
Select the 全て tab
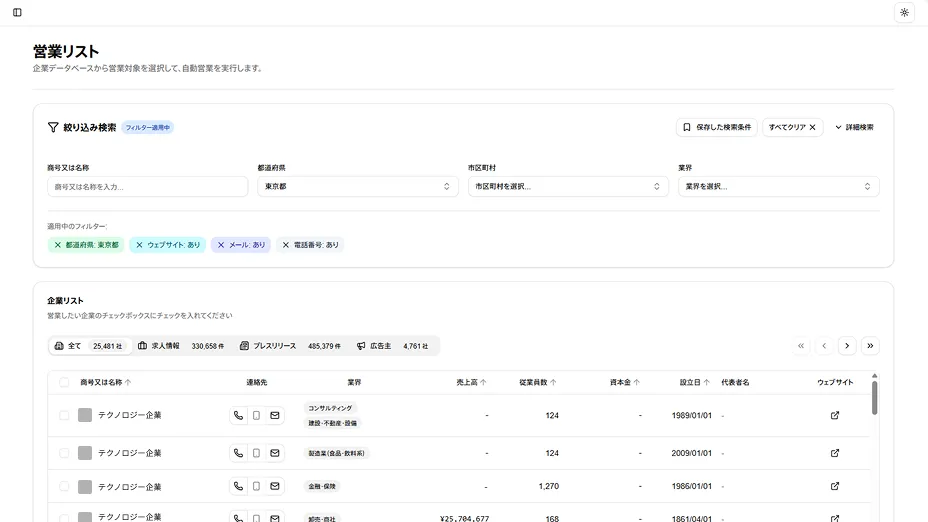pyautogui.click(x=89, y=346)
